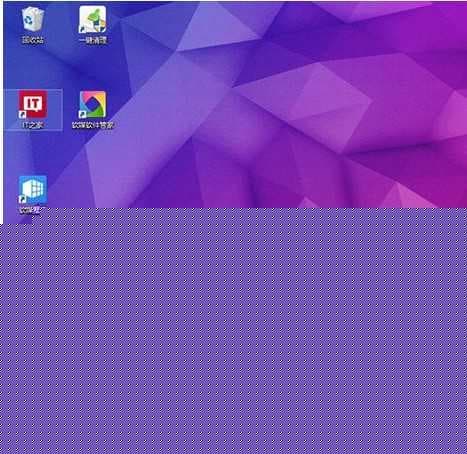Select the colorful 软媒软件管家 icon
Screen dimensions: 467x454
93,105
